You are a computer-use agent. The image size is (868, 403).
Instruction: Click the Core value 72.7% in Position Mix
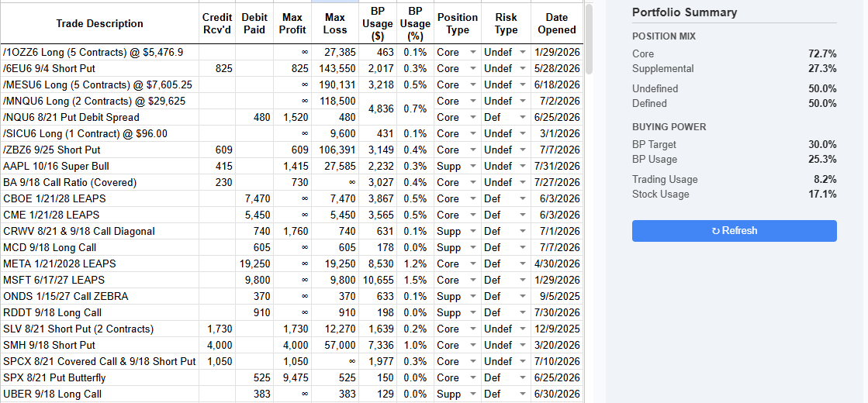tap(822, 53)
